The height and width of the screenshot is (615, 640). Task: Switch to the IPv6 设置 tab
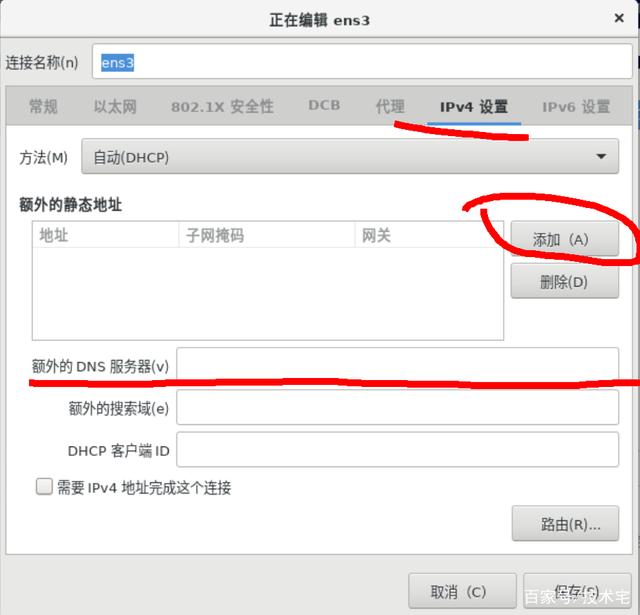(x=576, y=107)
